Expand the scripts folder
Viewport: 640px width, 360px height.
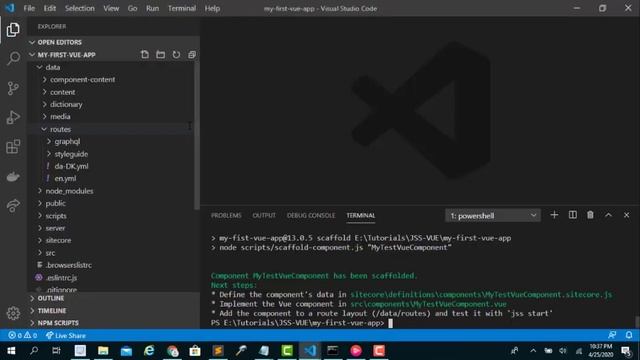tap(111, 216)
